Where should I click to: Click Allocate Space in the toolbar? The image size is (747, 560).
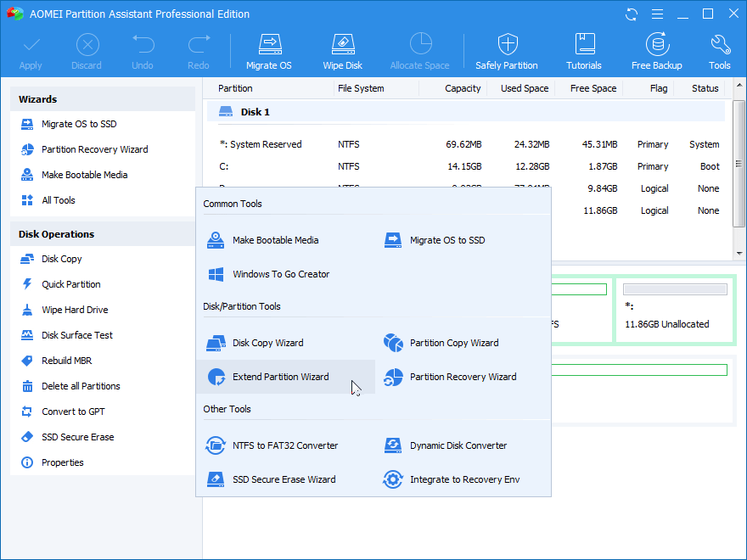pyautogui.click(x=419, y=52)
